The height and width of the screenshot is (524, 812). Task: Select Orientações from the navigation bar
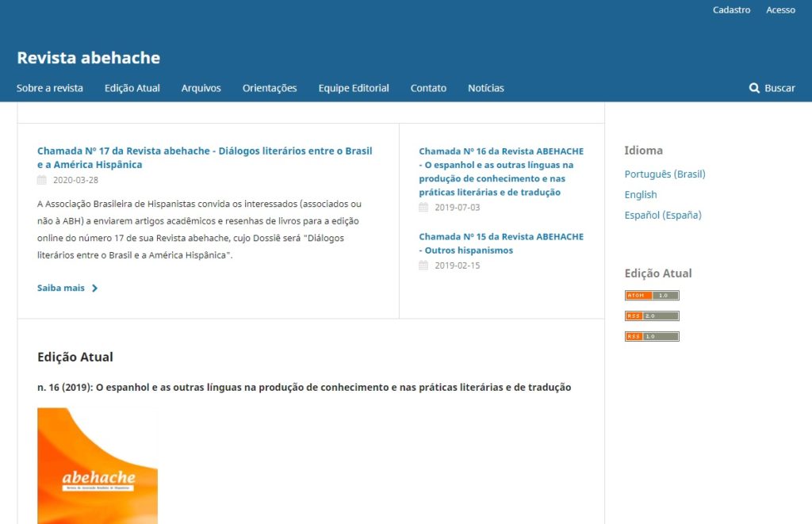tap(269, 88)
